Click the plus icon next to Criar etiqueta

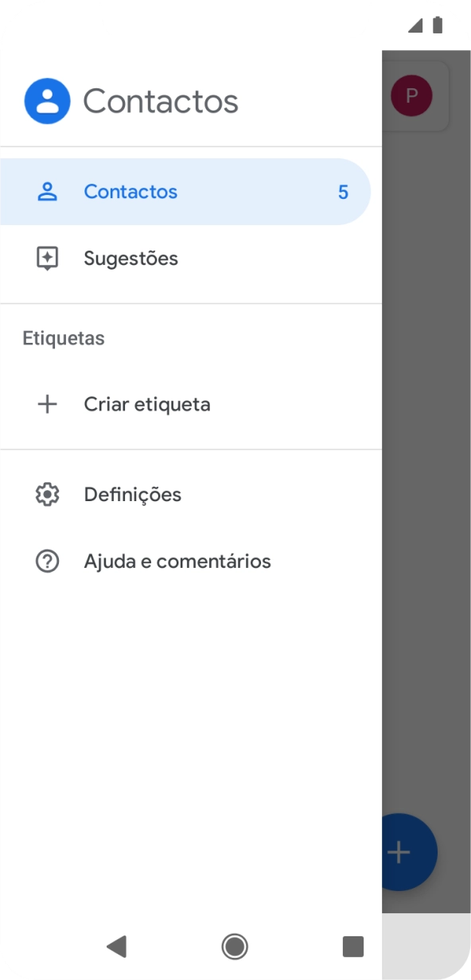pyautogui.click(x=48, y=404)
